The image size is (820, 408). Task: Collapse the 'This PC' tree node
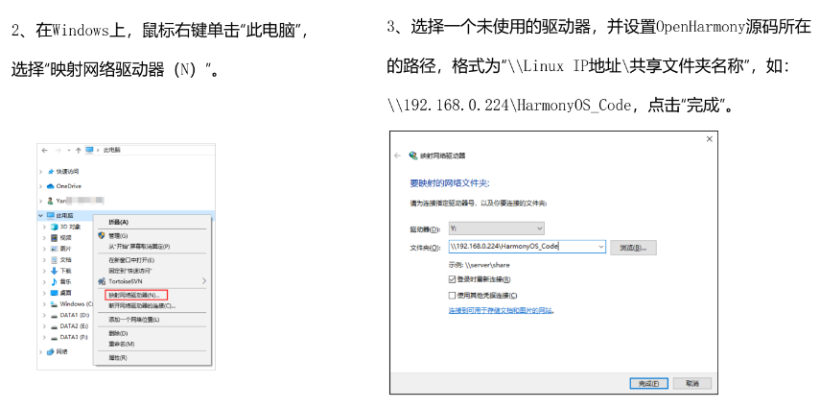[x=41, y=215]
